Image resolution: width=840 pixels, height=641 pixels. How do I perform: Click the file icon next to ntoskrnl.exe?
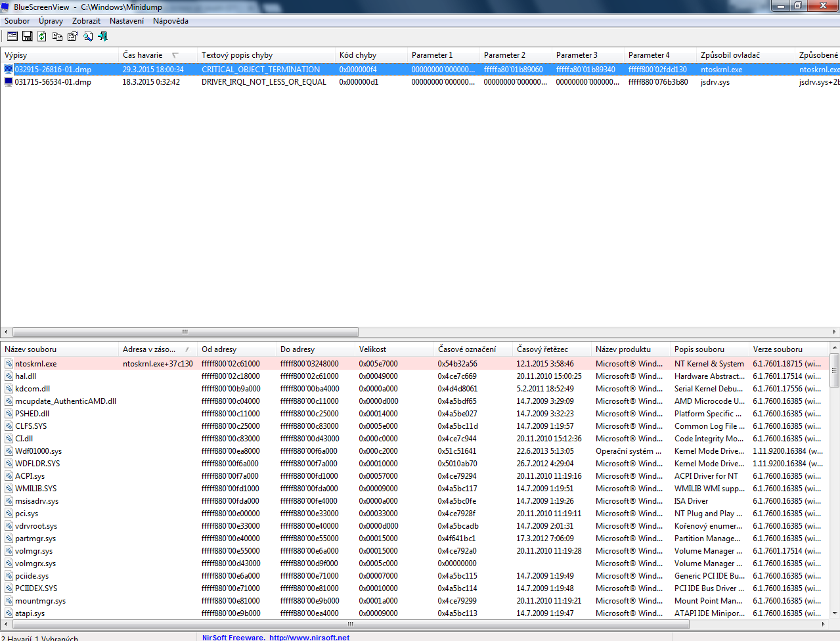(9, 364)
